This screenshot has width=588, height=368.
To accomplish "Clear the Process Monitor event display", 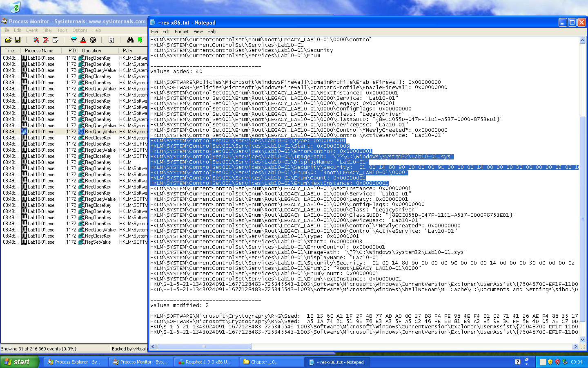I will tap(55, 40).
